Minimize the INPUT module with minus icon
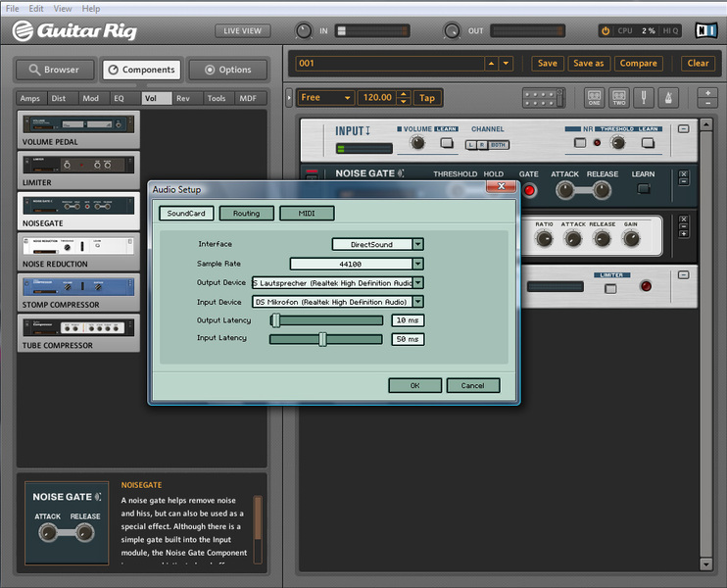The height and width of the screenshot is (588, 727). pos(684,129)
